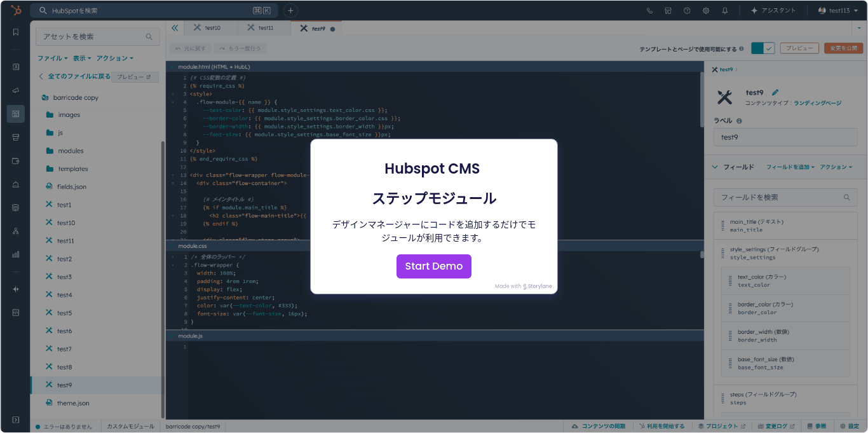The width and height of the screenshot is (868, 433).
Task: Open the calling phone icon
Action: point(649,11)
